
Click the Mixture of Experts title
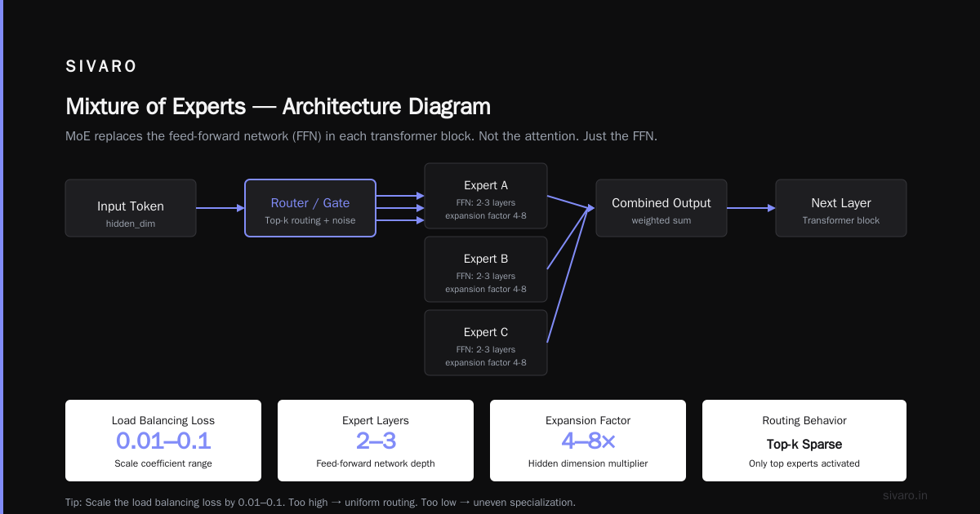pos(278,107)
